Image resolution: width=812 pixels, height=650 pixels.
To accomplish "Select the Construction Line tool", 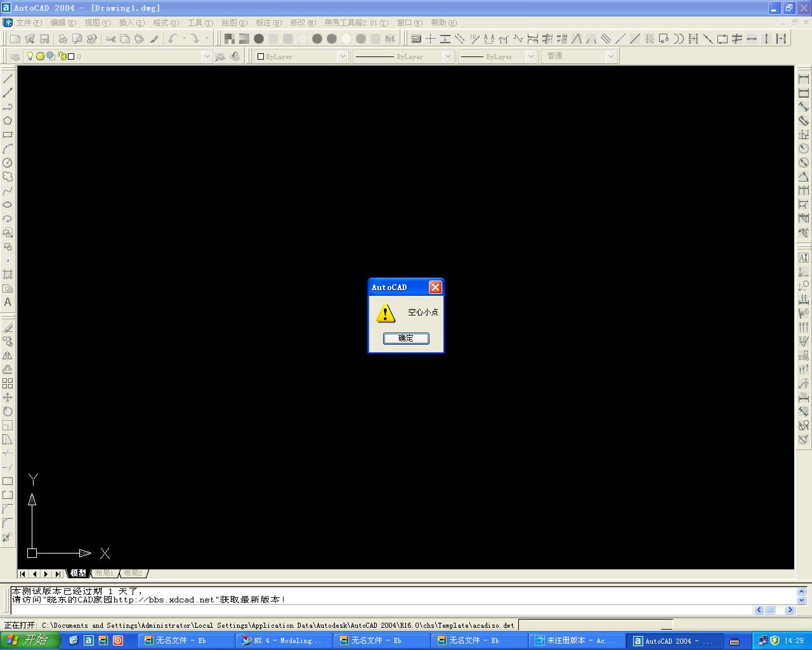I will [8, 93].
